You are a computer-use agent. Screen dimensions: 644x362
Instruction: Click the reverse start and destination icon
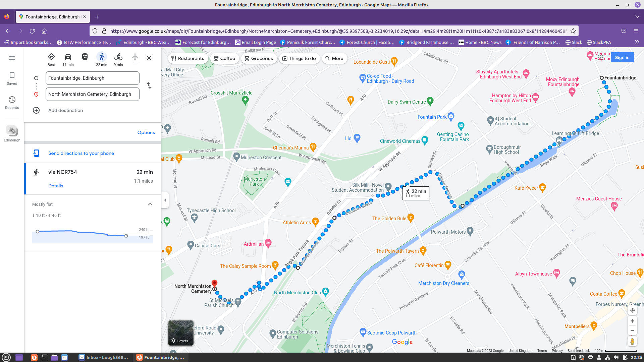[x=149, y=85]
